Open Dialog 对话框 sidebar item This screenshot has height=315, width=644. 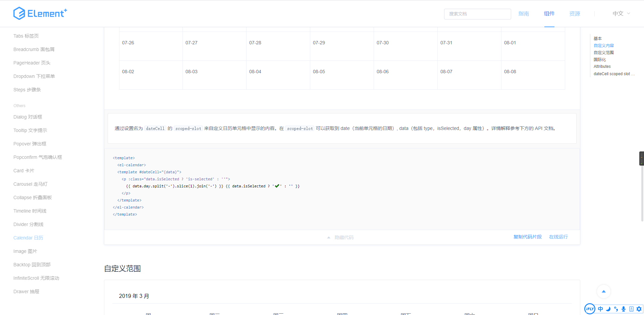28,117
